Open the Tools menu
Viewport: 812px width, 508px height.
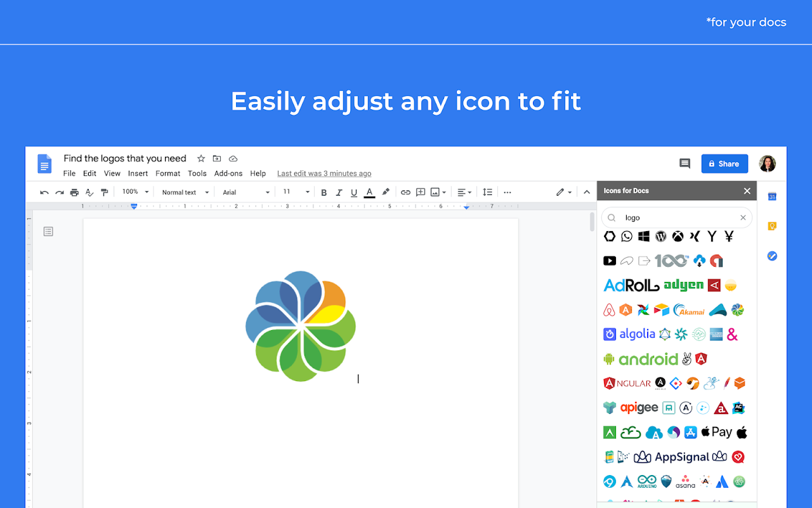point(197,173)
